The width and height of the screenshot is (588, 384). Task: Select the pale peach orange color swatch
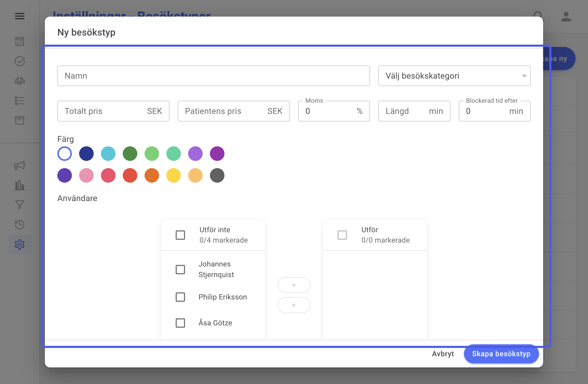click(x=195, y=175)
